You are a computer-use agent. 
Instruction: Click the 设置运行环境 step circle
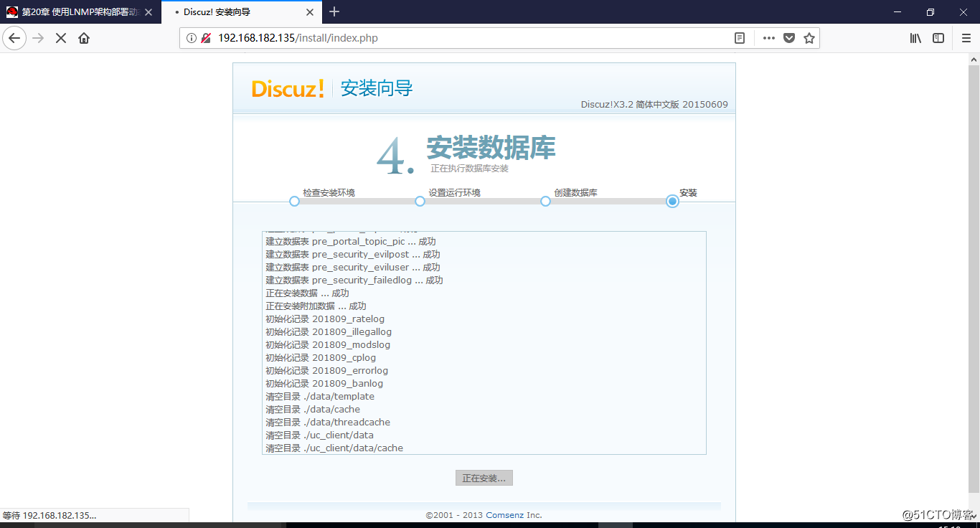pos(420,202)
